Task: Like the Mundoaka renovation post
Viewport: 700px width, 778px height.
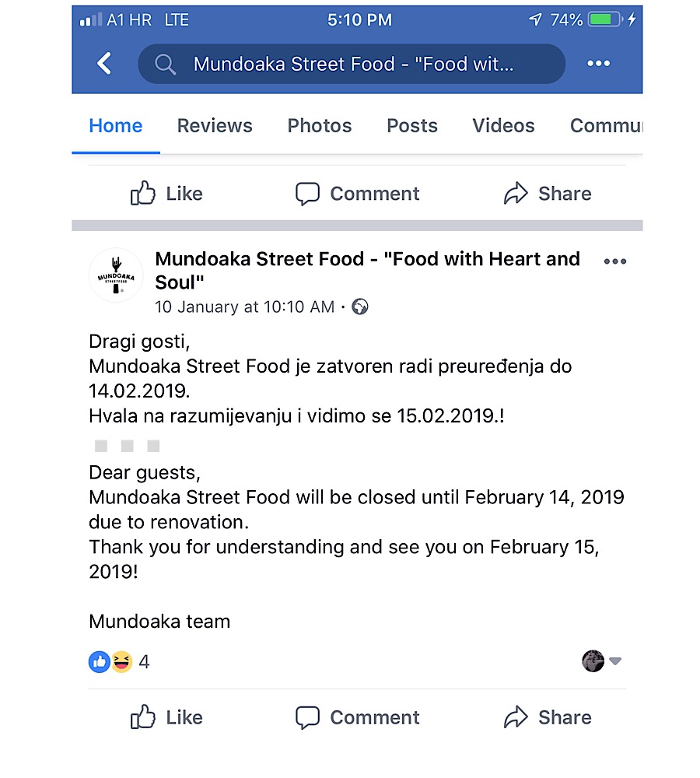Action: pyautogui.click(x=166, y=717)
